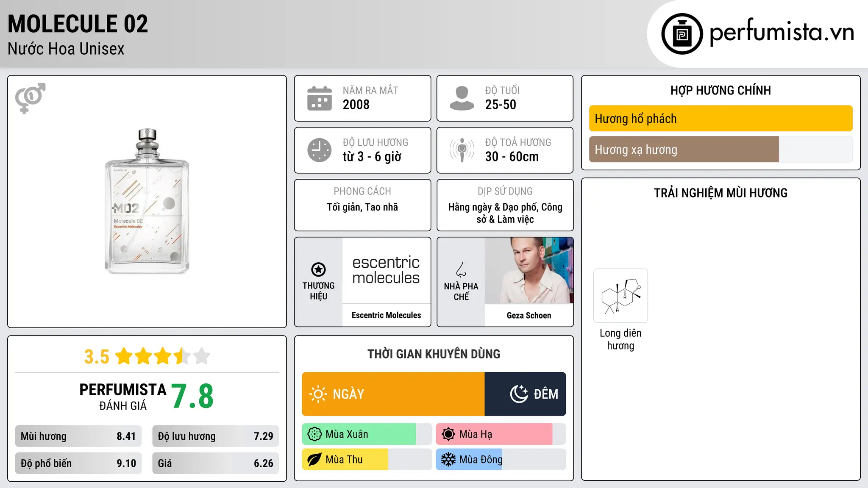Select the Hương hổ phách accord bar
Image resolution: width=868 pixels, height=488 pixels.
[721, 119]
